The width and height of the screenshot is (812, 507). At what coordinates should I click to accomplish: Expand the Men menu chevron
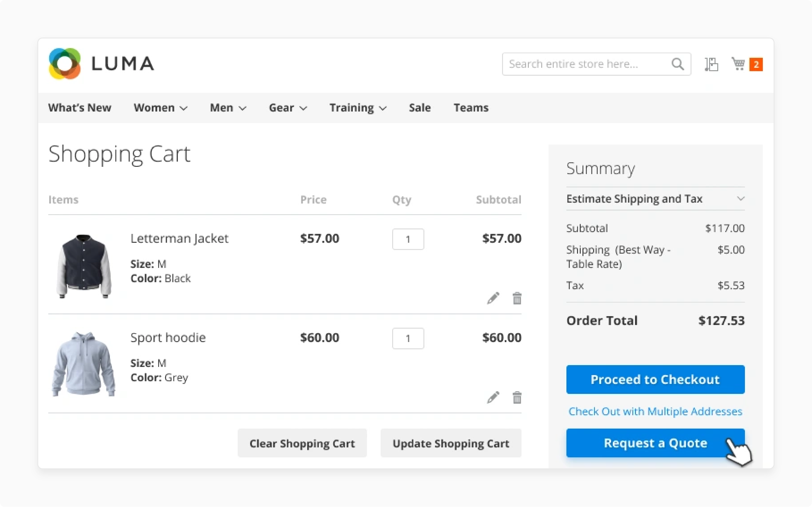click(x=242, y=108)
